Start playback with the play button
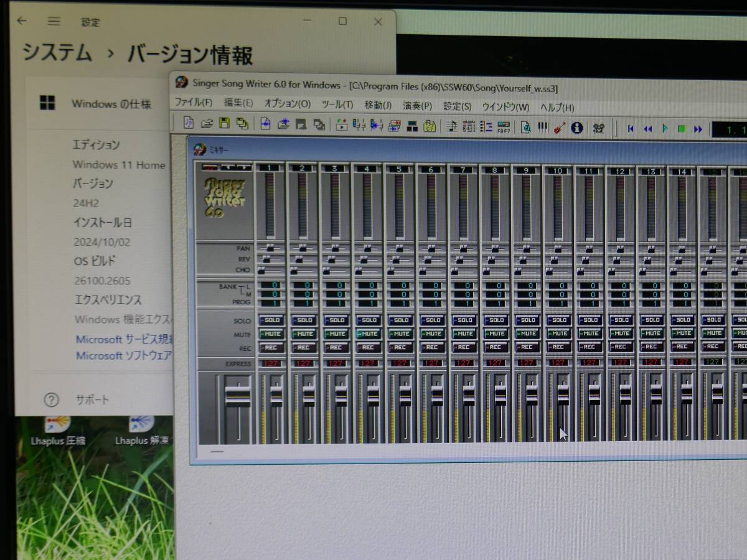The width and height of the screenshot is (747, 560). 665,129
